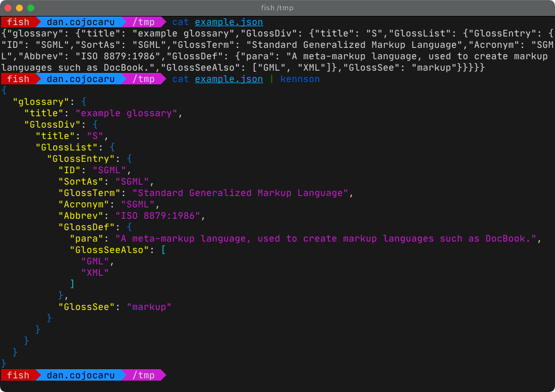Click the window title 'fish /tmp'
The width and height of the screenshot is (555, 392).
point(277,8)
